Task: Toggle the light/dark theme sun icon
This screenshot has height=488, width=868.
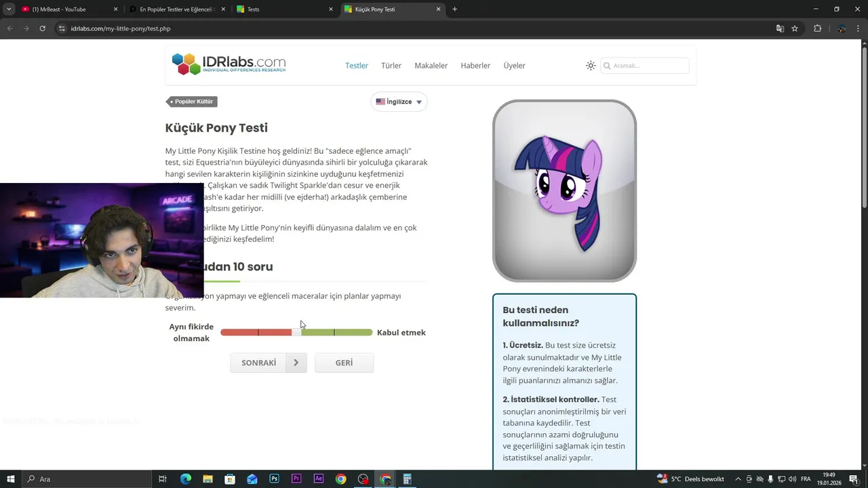Action: point(591,66)
